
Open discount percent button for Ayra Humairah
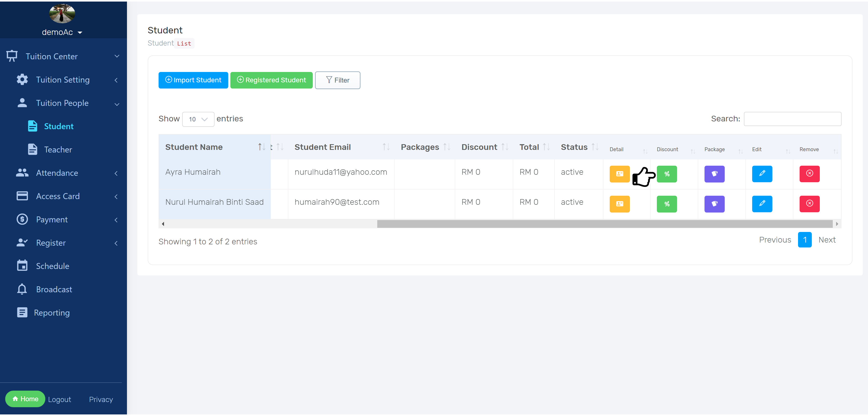(x=666, y=174)
